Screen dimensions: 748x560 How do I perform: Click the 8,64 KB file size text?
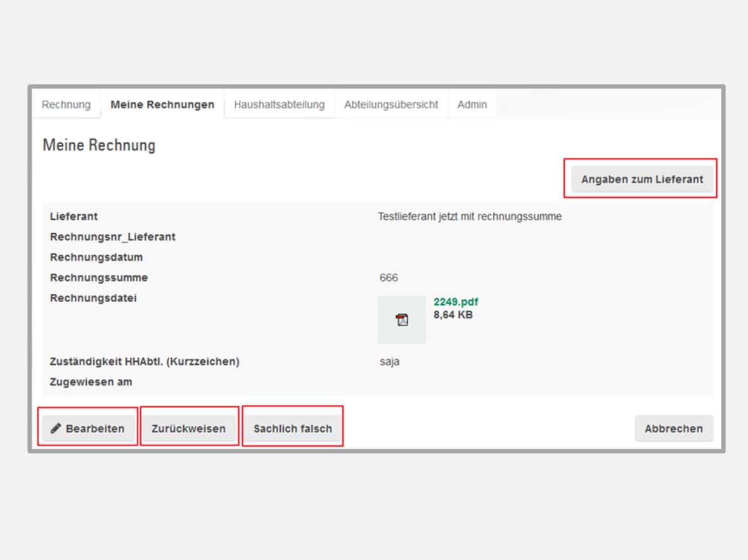pos(453,314)
